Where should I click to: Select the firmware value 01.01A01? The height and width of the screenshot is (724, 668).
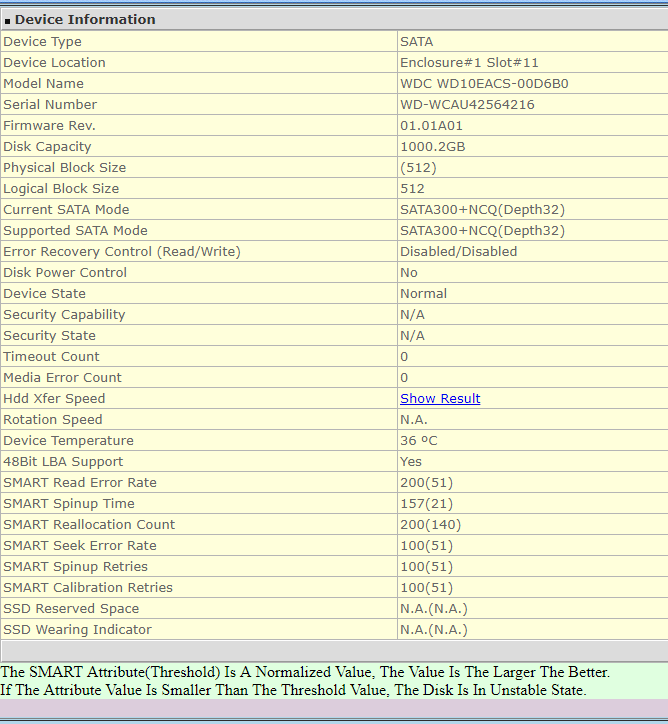click(431, 126)
